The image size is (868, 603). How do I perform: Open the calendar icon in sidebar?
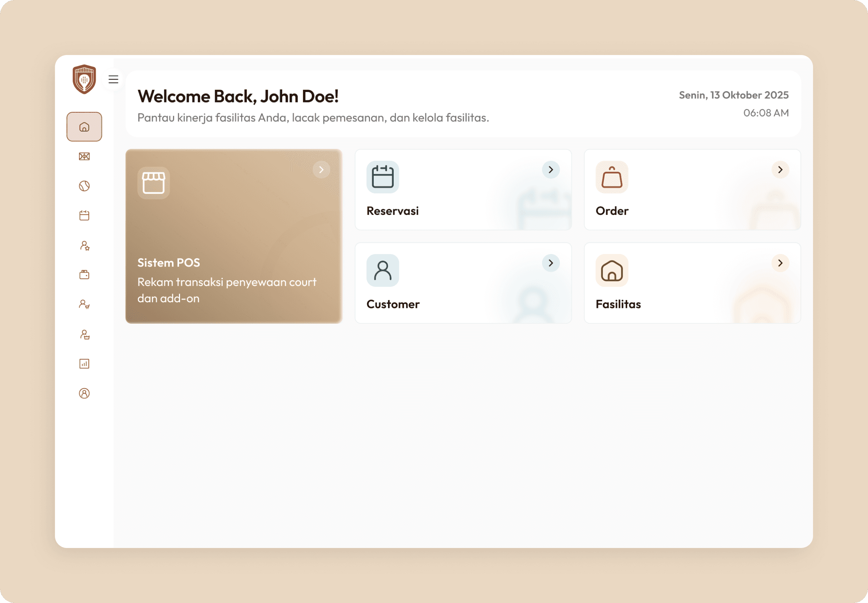(84, 216)
